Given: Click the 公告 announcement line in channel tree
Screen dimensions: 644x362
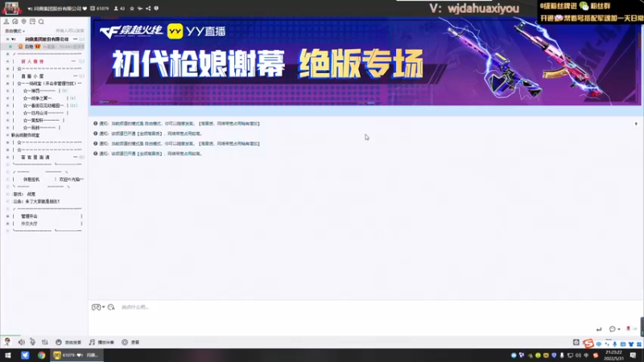Looking at the screenshot, I should click(36, 202).
